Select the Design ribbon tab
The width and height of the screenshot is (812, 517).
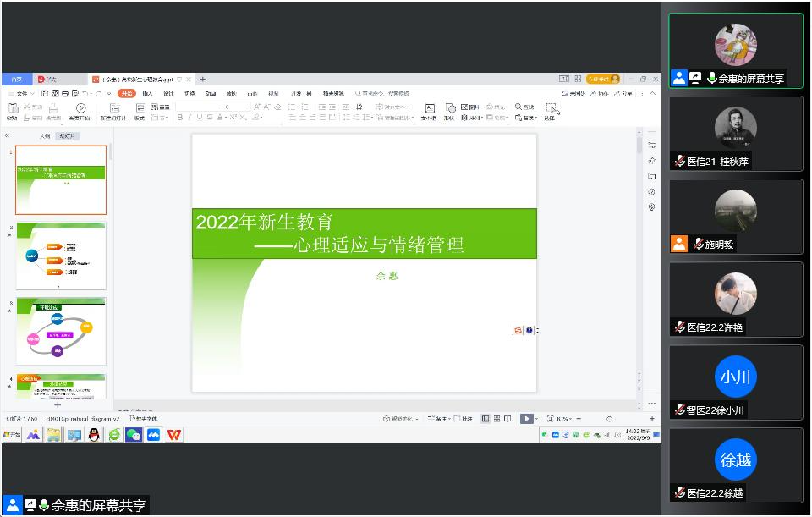(x=169, y=93)
